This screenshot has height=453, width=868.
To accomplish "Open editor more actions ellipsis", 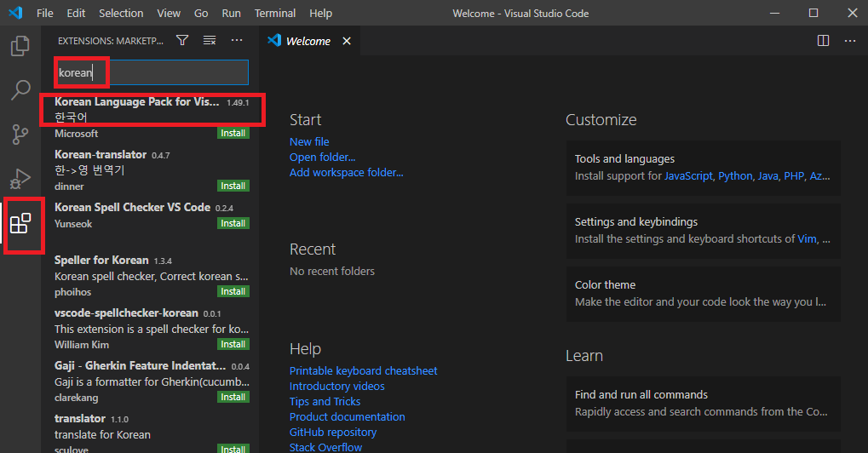I will click(850, 40).
